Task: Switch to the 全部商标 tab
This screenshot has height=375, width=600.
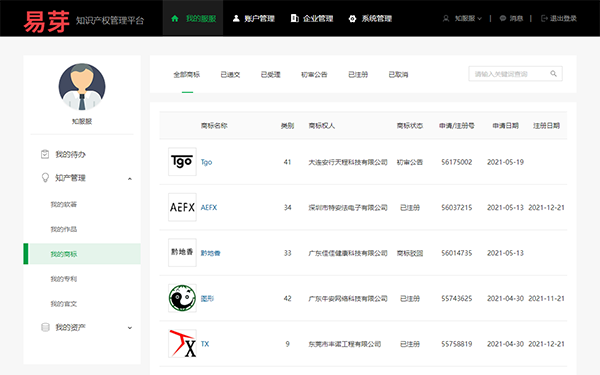Action: pos(187,75)
